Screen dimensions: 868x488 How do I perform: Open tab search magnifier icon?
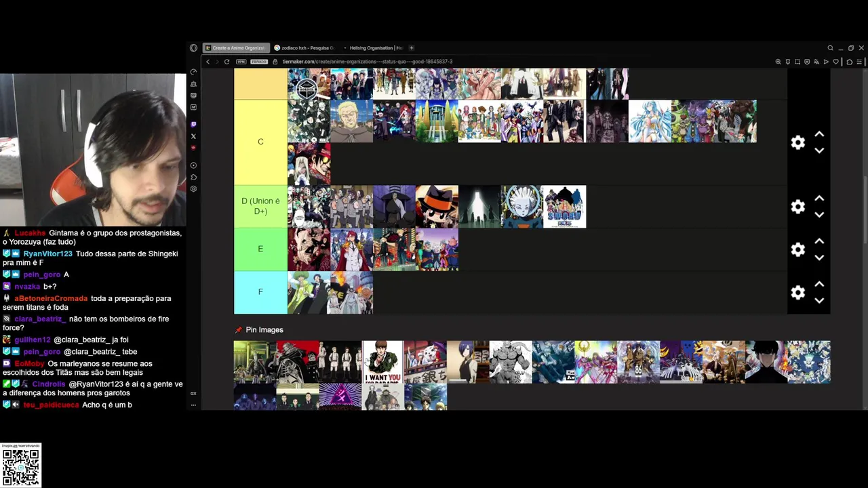point(830,48)
